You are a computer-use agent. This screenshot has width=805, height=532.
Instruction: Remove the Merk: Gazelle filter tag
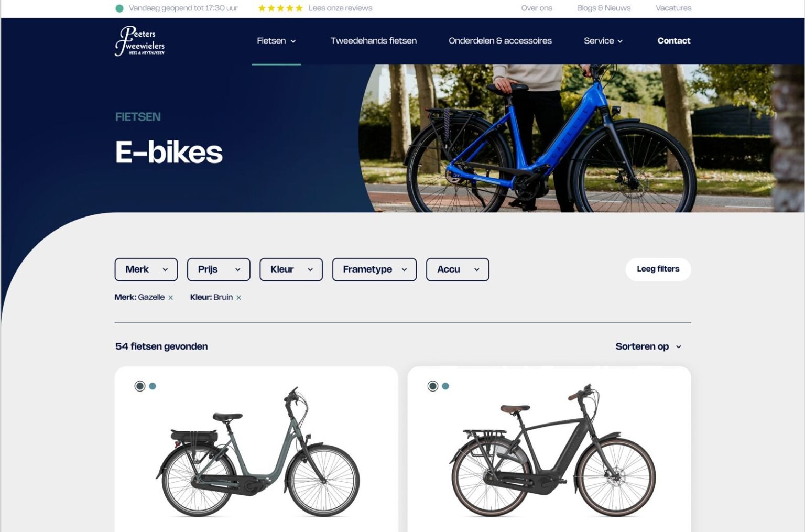click(x=170, y=298)
